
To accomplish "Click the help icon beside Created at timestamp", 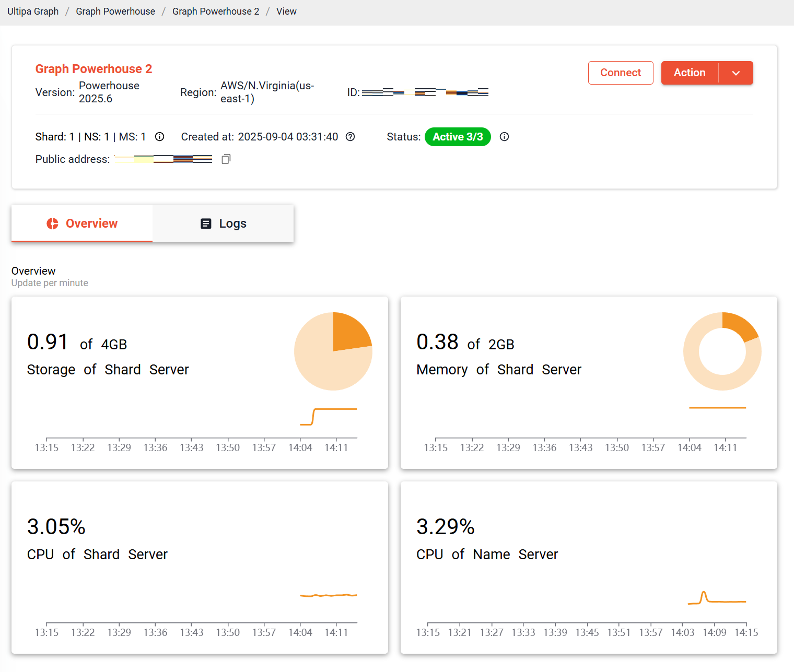I will point(351,137).
